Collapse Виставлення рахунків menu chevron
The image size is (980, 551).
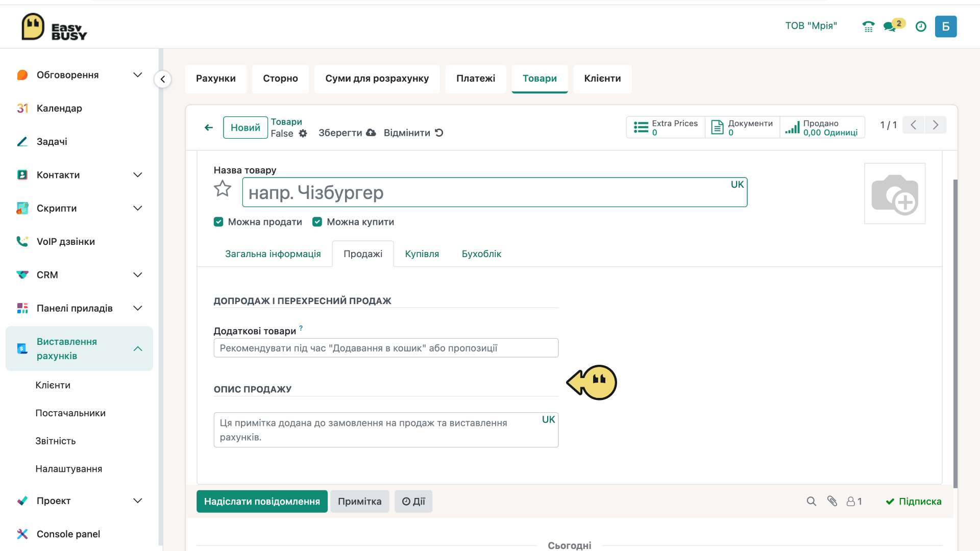138,349
